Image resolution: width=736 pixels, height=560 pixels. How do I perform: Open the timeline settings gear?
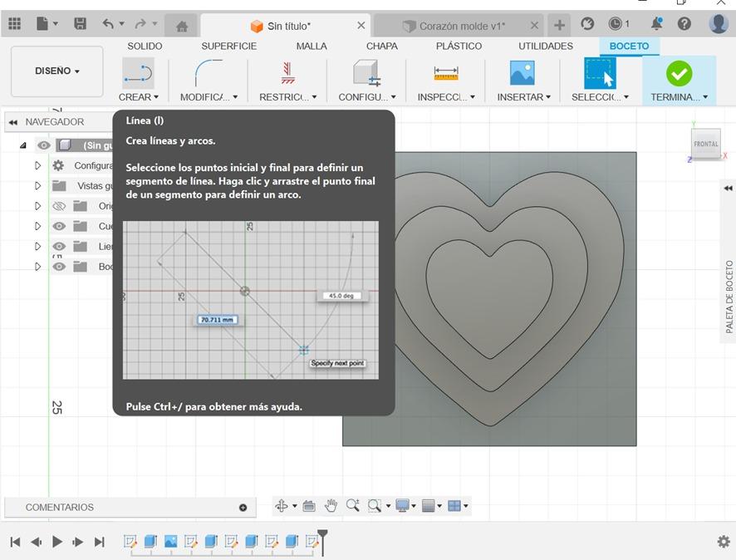click(724, 541)
